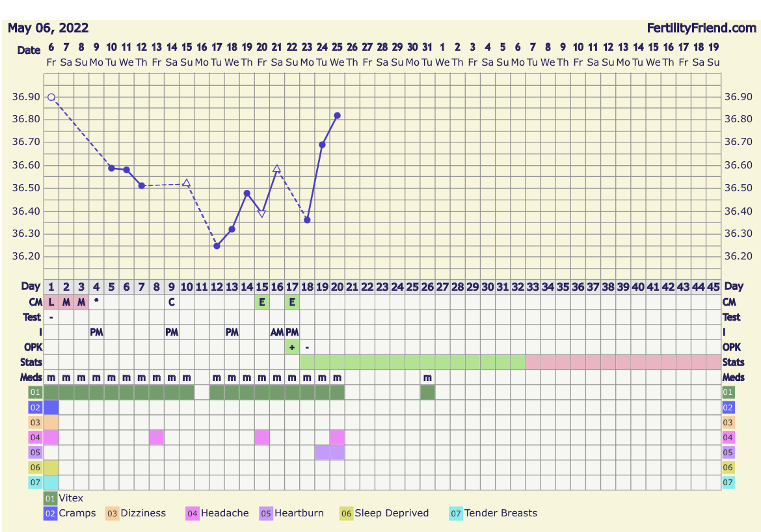
Task: Click the Vitex legend swatch at bottom
Action: pos(51,499)
